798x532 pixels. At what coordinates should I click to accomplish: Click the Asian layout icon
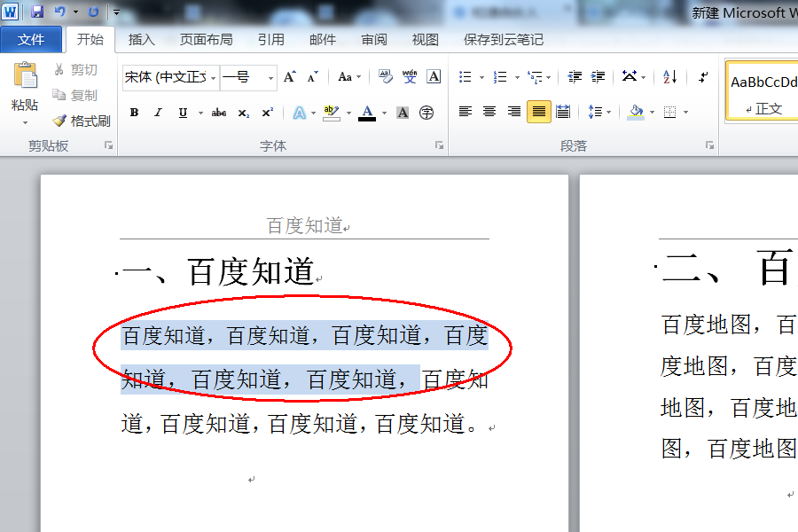pyautogui.click(x=630, y=77)
